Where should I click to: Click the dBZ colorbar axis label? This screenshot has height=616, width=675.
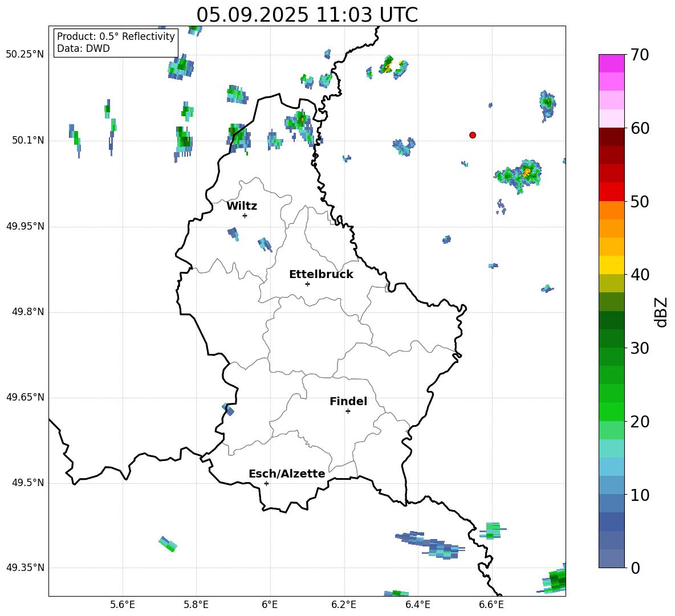point(661,312)
